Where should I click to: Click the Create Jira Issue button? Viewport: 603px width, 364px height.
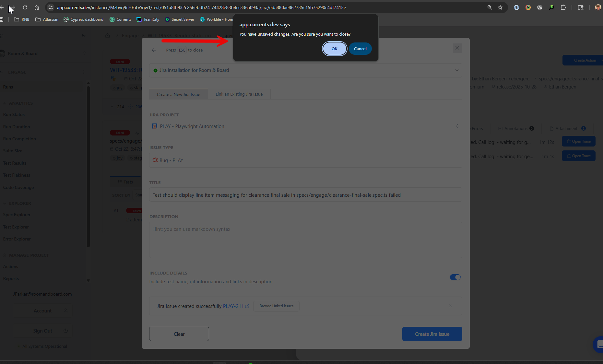point(432,334)
